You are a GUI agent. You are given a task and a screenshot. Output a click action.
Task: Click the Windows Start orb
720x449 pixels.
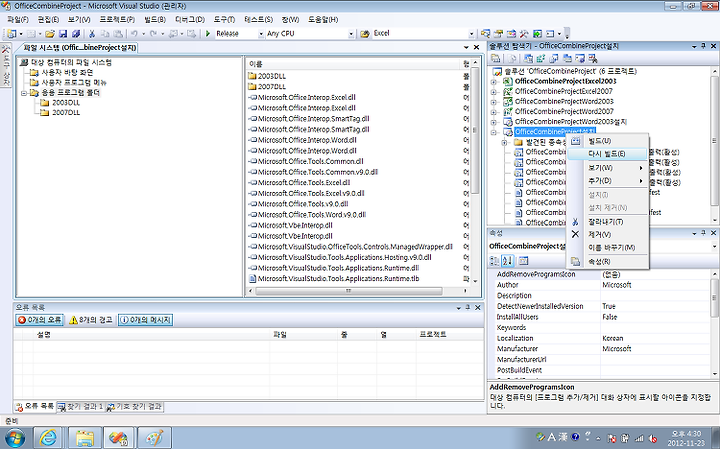(14, 438)
